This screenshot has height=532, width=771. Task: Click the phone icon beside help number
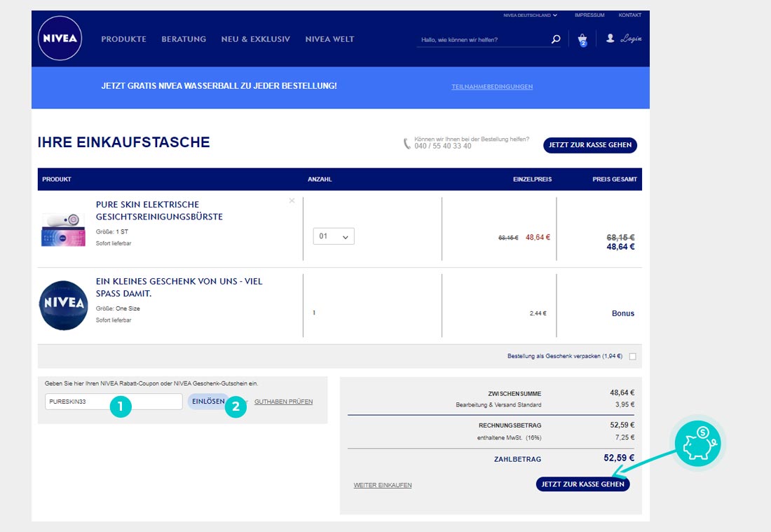point(407,144)
